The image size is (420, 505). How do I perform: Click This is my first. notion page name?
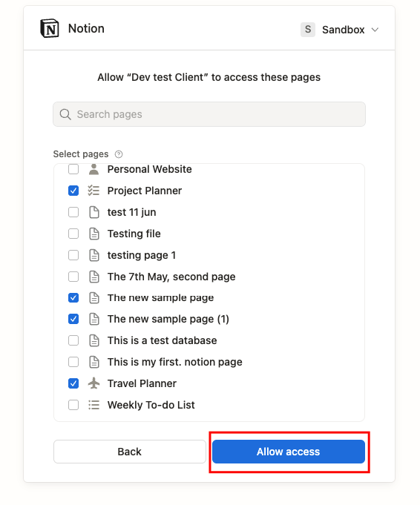[174, 362]
